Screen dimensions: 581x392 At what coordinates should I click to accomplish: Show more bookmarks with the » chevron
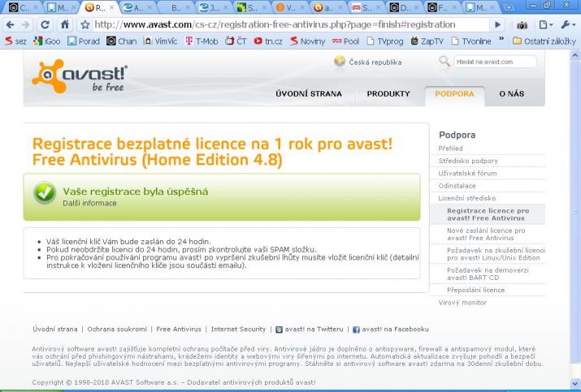(501, 38)
